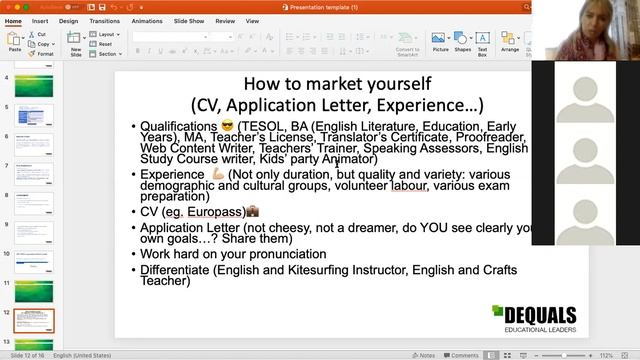Toggle strikethrough formatting
Screen dimensions: 640x360
172,51
